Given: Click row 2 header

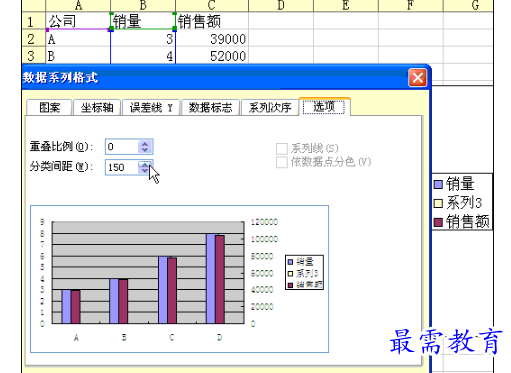Looking at the screenshot, I should [34, 39].
